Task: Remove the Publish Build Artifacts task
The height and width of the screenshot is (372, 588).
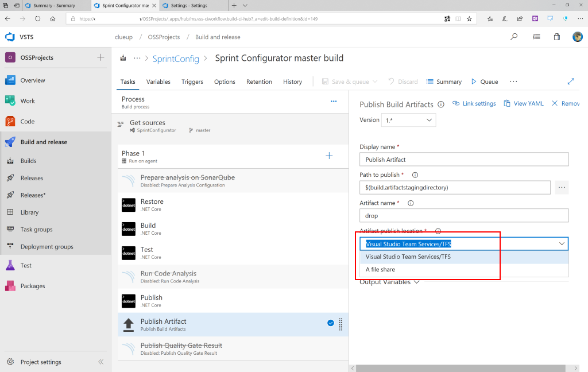Action: [566, 103]
